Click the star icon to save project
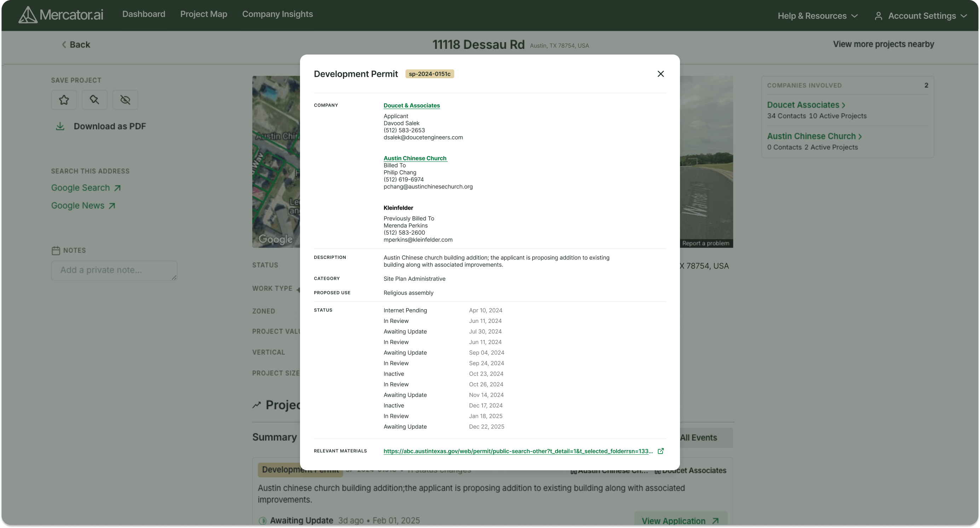Screen dimensions: 980x528 click(64, 100)
